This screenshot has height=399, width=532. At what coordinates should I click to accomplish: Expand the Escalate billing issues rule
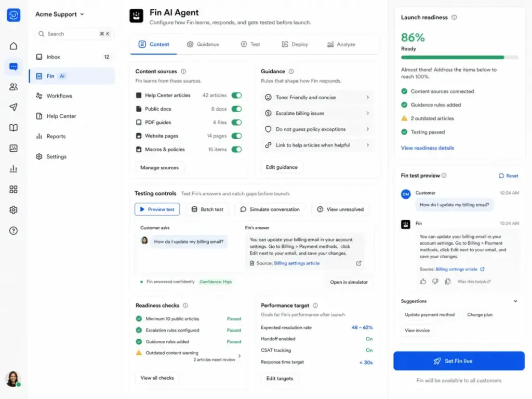[x=317, y=113]
